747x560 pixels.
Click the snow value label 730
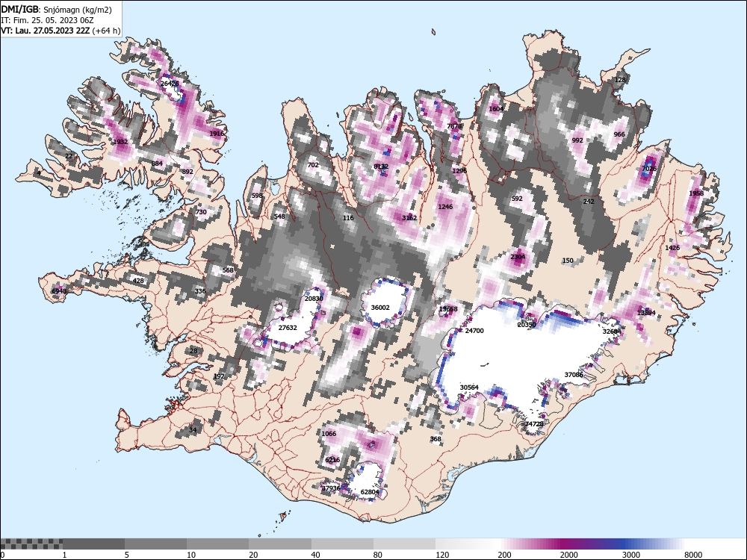[x=201, y=212]
